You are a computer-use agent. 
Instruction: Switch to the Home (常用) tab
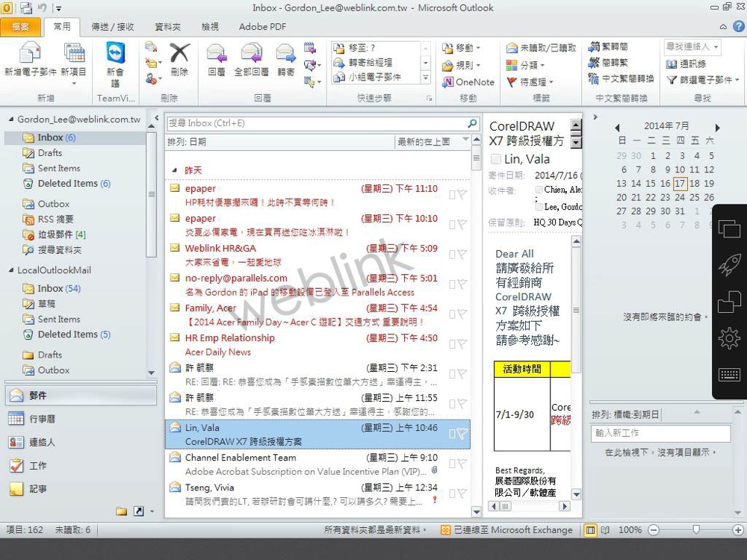[x=62, y=27]
